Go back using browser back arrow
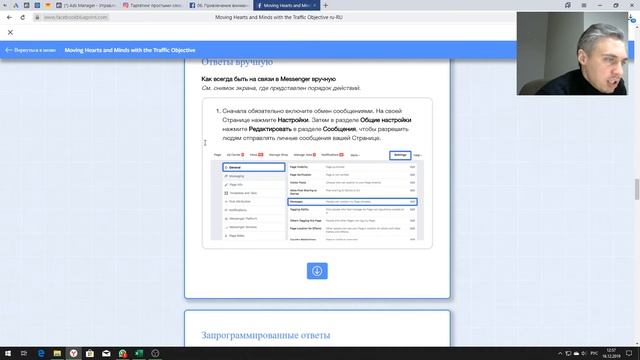The height and width of the screenshot is (360, 640). pos(9,17)
